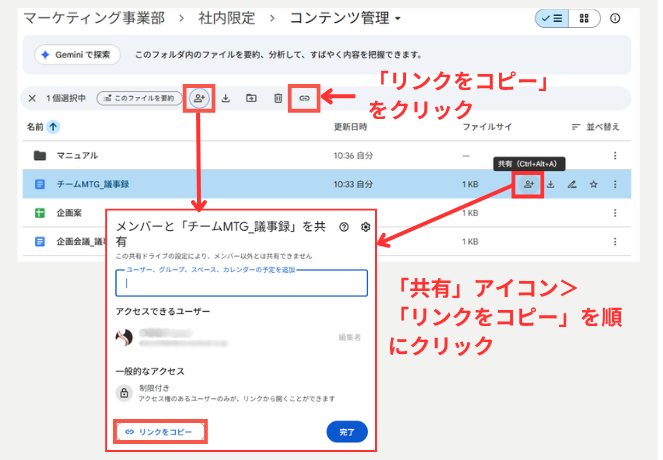
Task: Click the 制限付き access setting
Action: tap(154, 388)
